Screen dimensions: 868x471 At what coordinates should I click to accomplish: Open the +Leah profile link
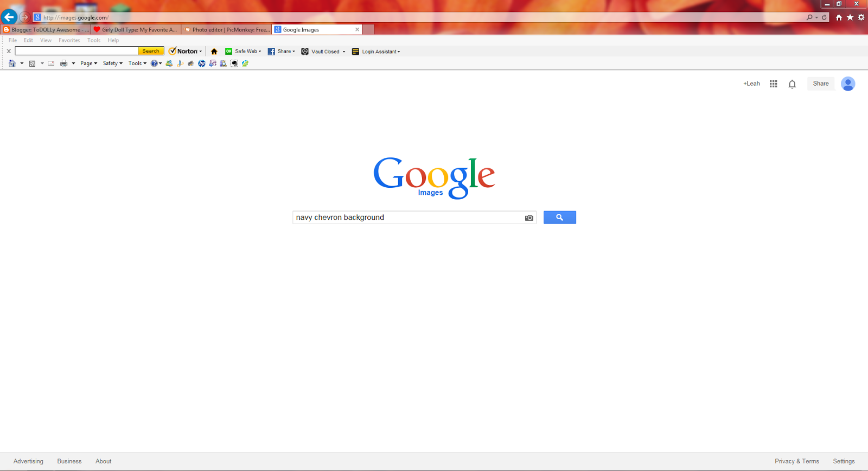point(751,84)
